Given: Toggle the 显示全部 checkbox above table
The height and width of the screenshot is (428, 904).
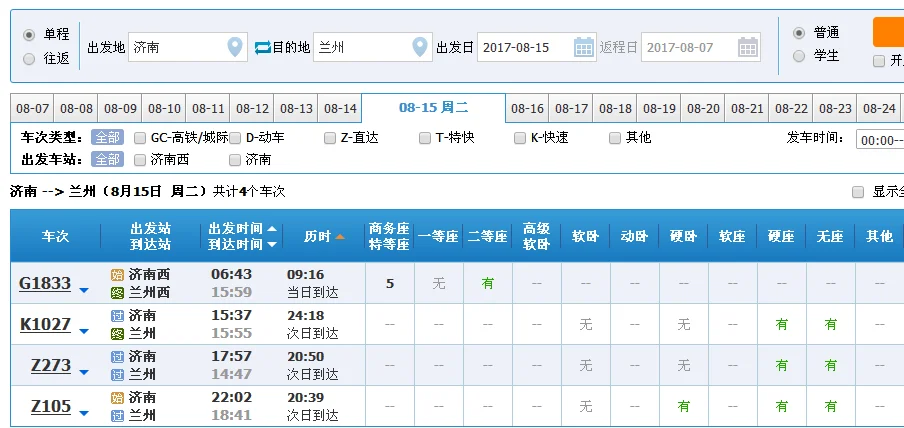Looking at the screenshot, I should (x=858, y=192).
